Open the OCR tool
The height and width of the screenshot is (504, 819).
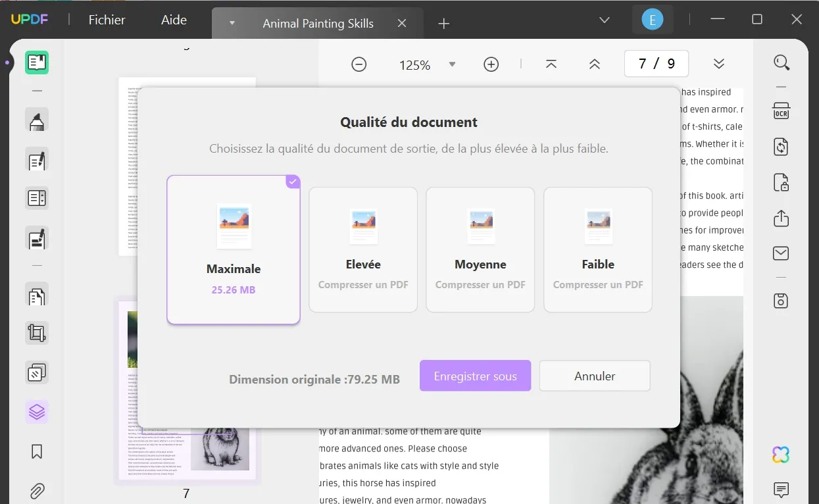point(781,112)
